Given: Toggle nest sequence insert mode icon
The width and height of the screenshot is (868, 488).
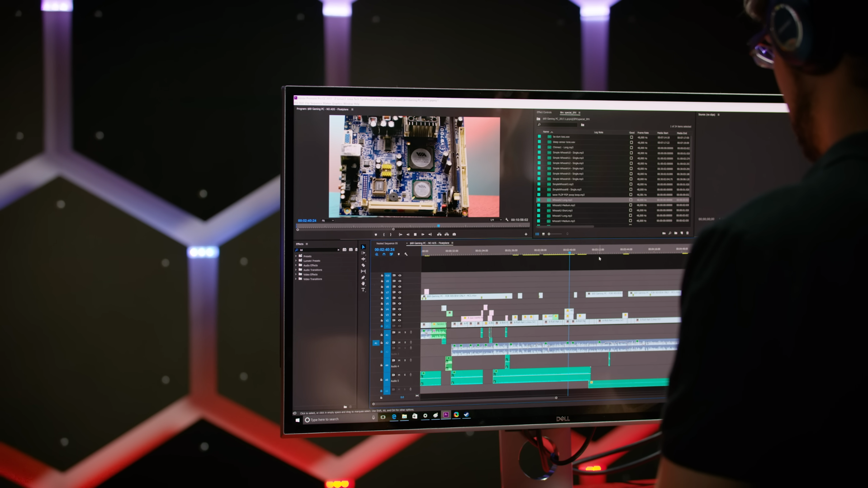Looking at the screenshot, I should point(377,255).
